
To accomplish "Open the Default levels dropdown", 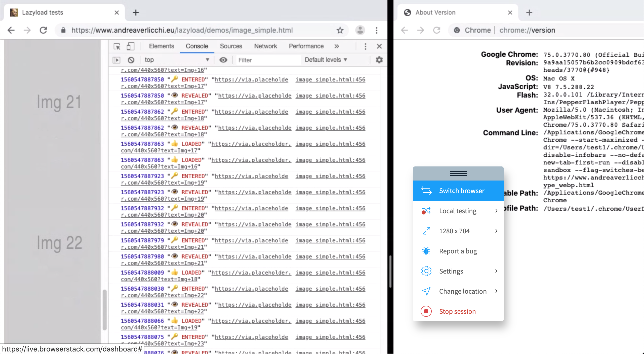I will pyautogui.click(x=326, y=60).
